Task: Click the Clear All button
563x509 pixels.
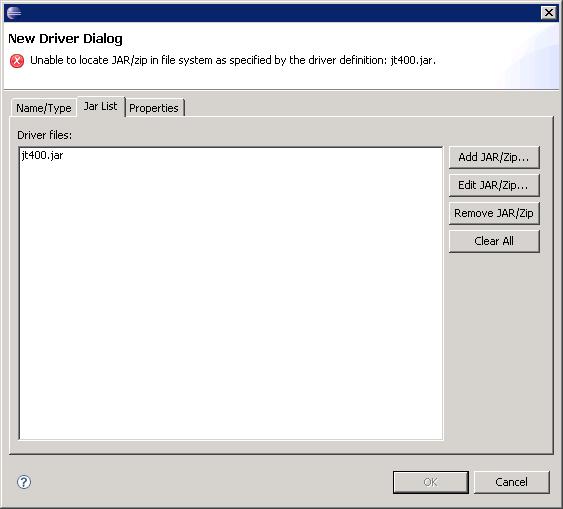Action: point(494,241)
